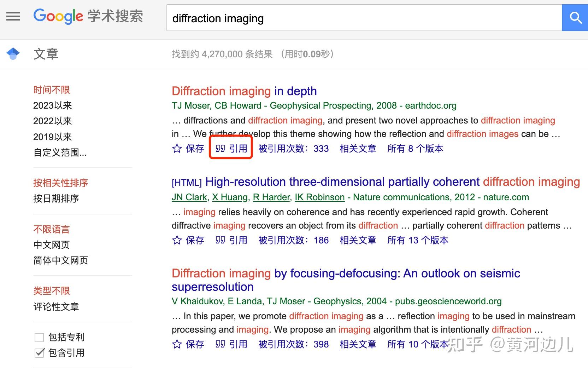The height and width of the screenshot is (368, 588).
Task: Open 被引用次数: 186 citations
Action: (x=294, y=240)
